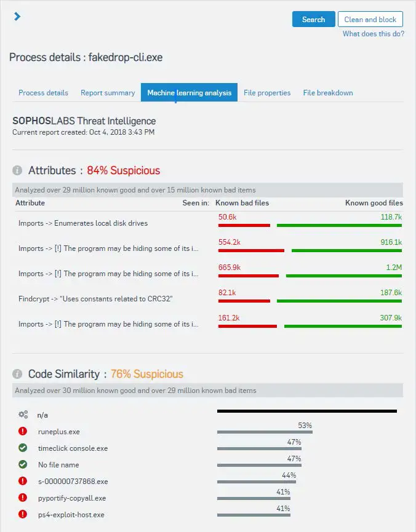Click green check icon beside No file name

[23, 465]
